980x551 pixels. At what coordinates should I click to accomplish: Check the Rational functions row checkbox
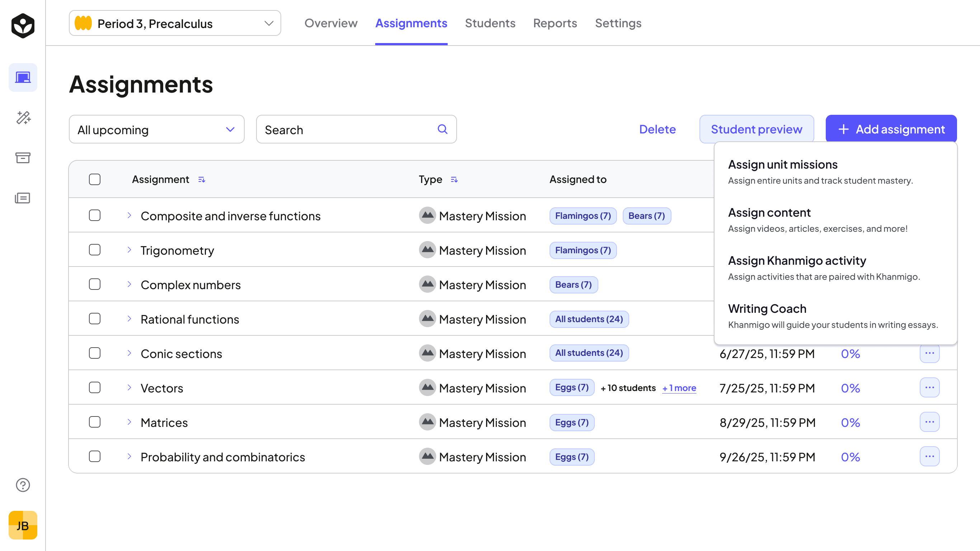point(95,319)
